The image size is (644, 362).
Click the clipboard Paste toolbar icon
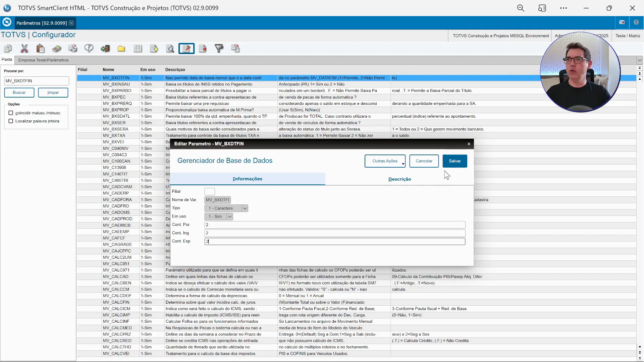click(41, 49)
